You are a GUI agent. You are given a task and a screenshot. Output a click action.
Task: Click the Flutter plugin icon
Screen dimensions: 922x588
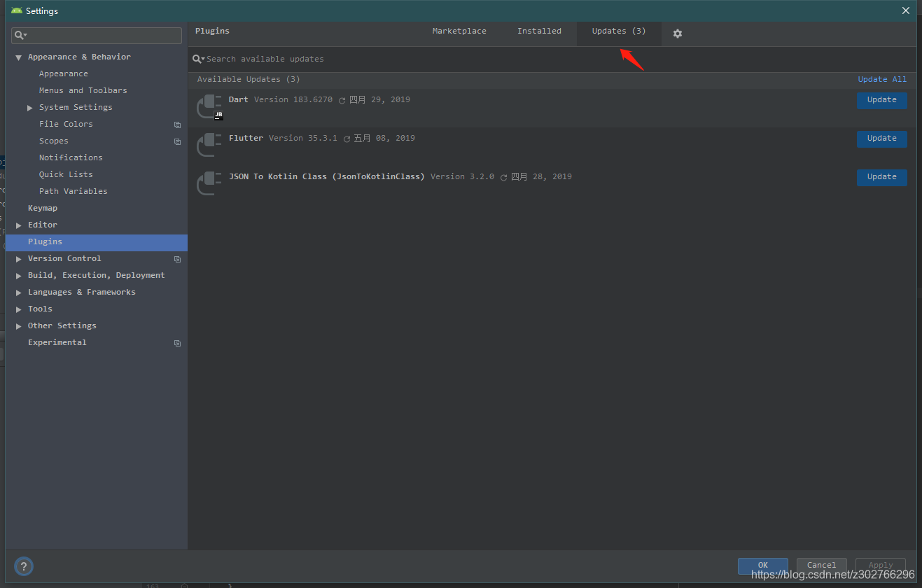[209, 145]
